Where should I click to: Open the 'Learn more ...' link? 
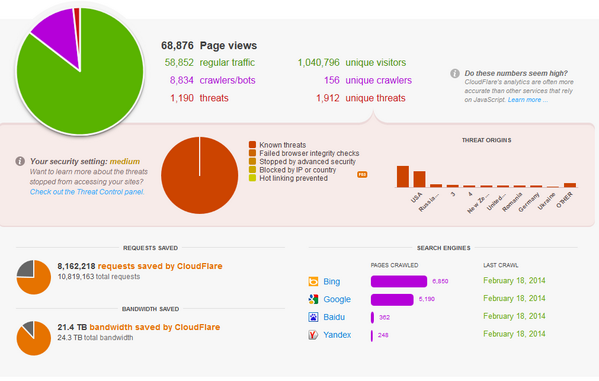point(528,100)
